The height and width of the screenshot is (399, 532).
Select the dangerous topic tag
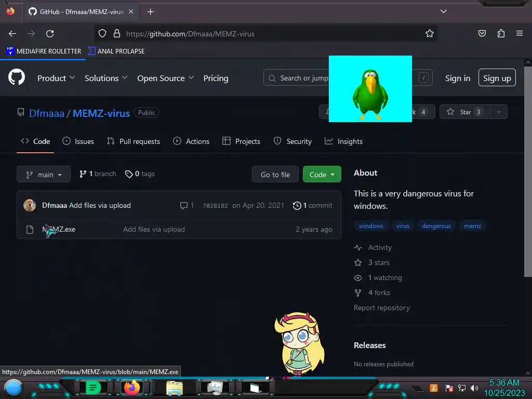(x=436, y=226)
